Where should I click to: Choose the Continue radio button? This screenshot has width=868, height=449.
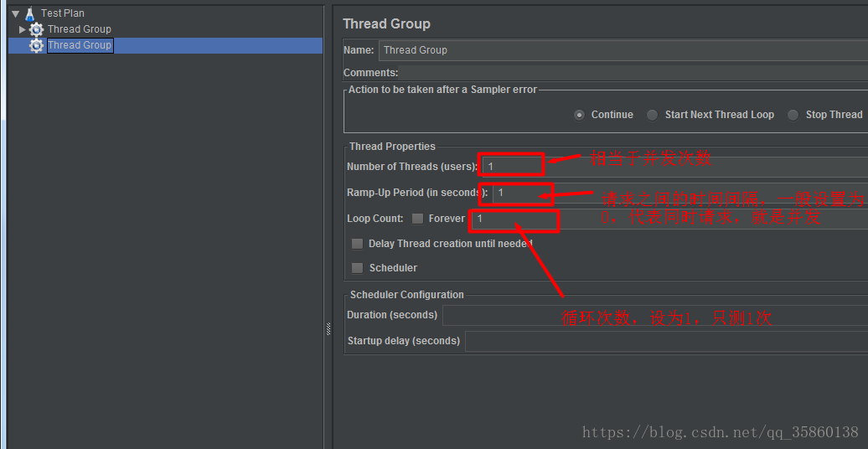pos(579,115)
